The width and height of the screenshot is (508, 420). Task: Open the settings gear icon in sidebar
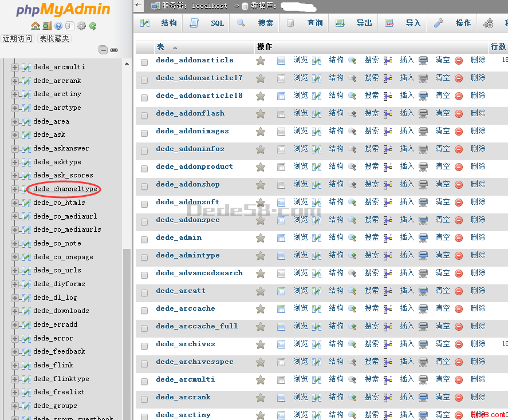81,26
